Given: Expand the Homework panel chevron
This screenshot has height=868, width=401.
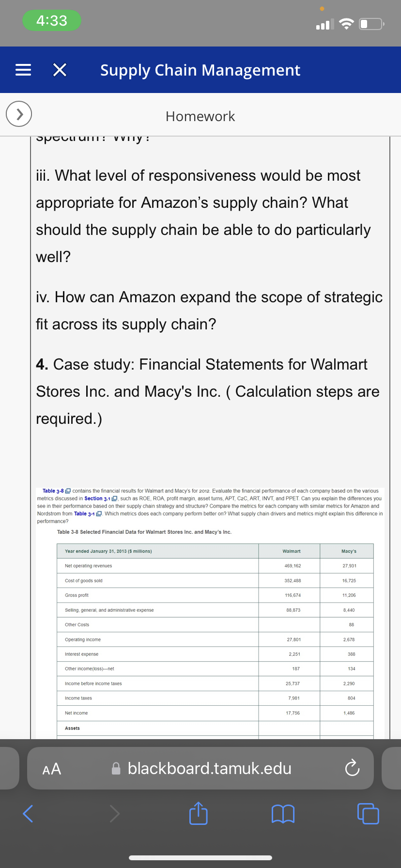Looking at the screenshot, I should tap(18, 114).
